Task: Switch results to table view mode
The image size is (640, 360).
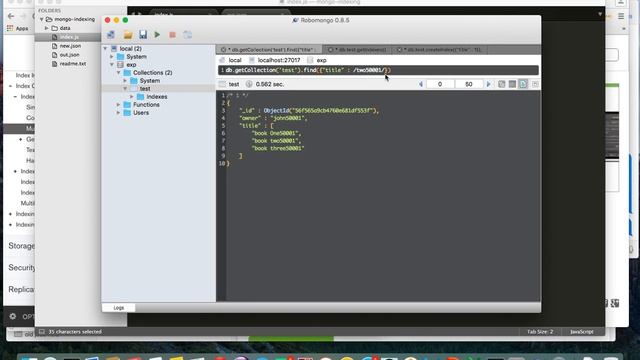Action: [x=512, y=84]
